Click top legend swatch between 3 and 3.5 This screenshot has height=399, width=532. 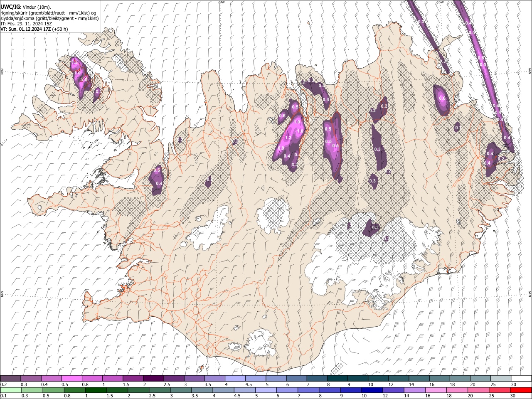coord(194,379)
